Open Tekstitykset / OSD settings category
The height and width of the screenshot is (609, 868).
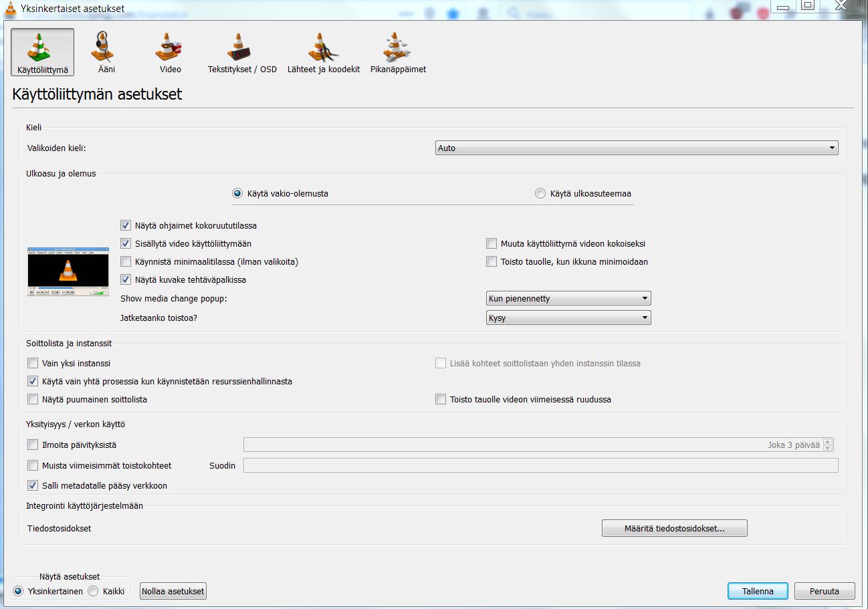[242, 52]
